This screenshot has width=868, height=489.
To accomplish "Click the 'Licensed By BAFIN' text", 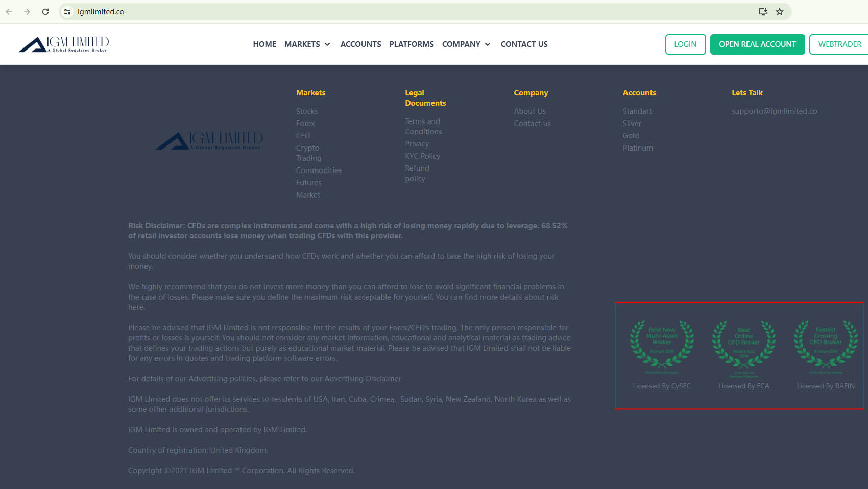I will [x=826, y=386].
